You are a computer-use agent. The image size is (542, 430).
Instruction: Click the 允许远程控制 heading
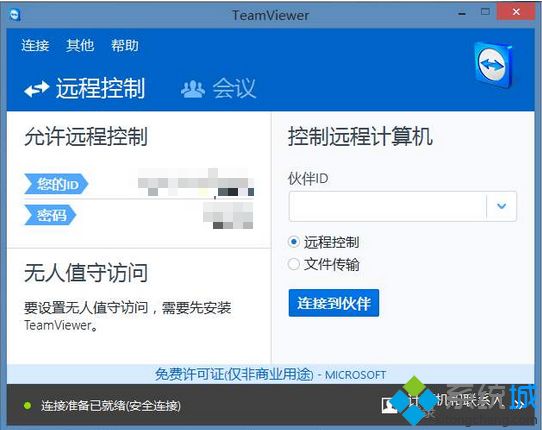86,137
